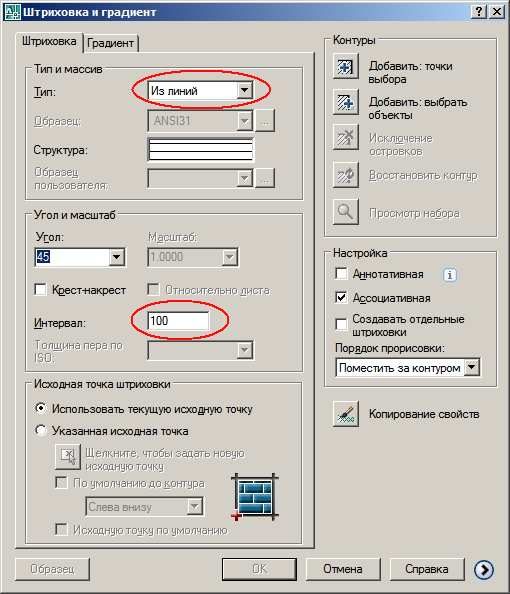
Task: Click the Add select objects icon
Action: [345, 102]
